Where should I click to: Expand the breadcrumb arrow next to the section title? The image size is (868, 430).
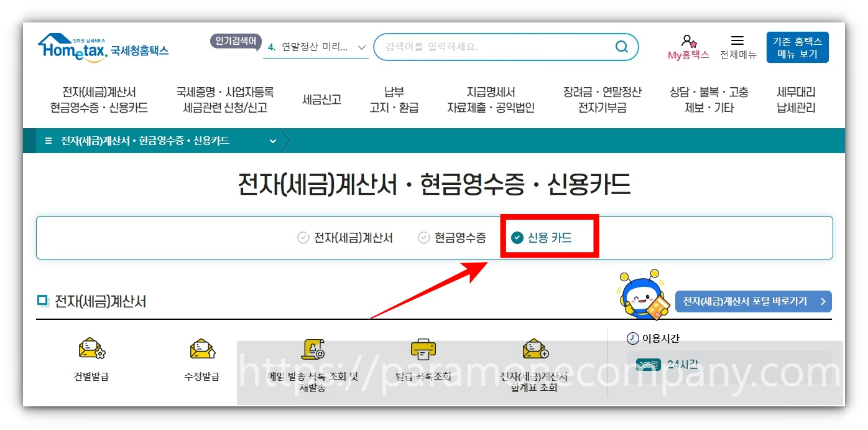287,141
